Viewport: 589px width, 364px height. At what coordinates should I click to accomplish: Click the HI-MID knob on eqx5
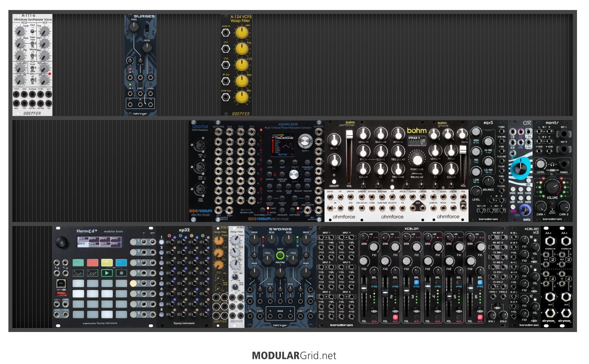[488, 142]
